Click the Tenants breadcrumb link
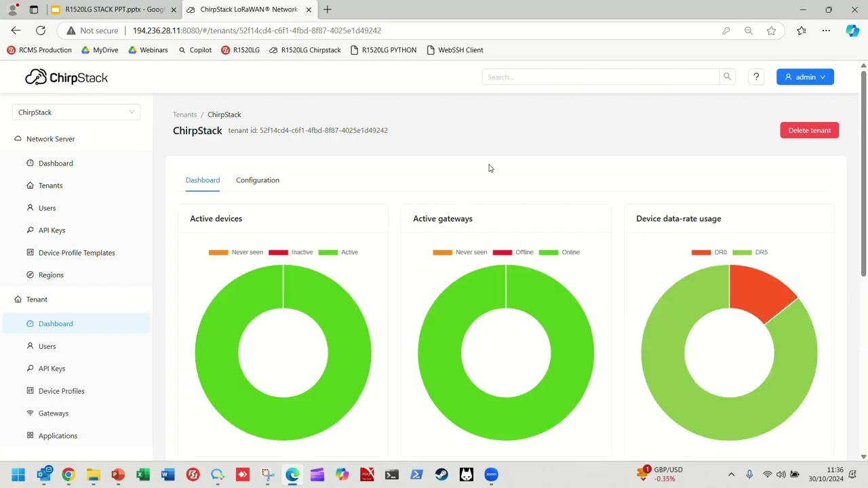The width and height of the screenshot is (868, 488). point(184,115)
